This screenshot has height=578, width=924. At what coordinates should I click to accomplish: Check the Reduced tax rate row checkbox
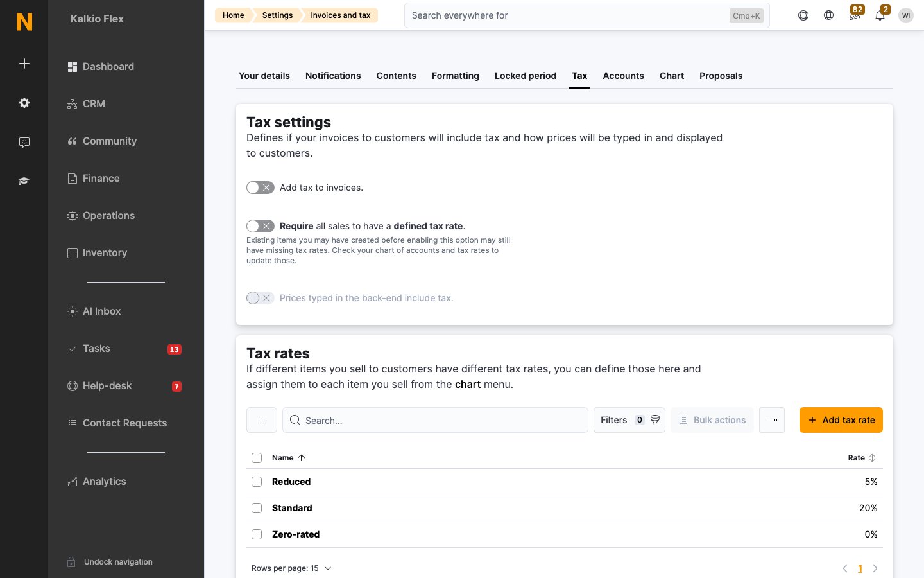[257, 482]
